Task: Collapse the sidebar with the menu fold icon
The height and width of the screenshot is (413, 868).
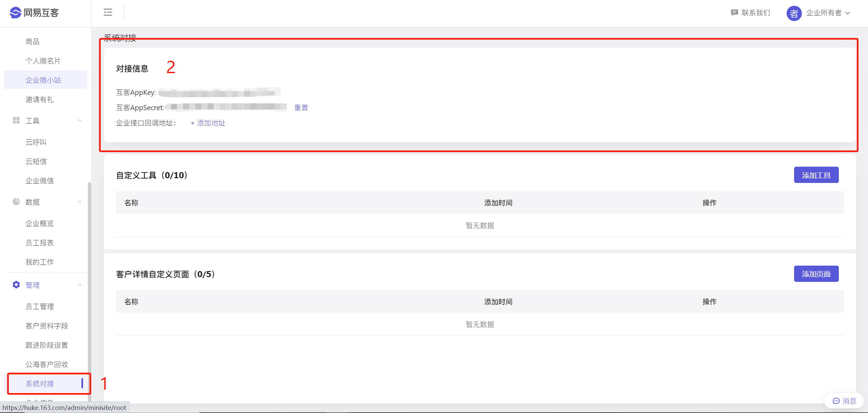Action: [108, 13]
